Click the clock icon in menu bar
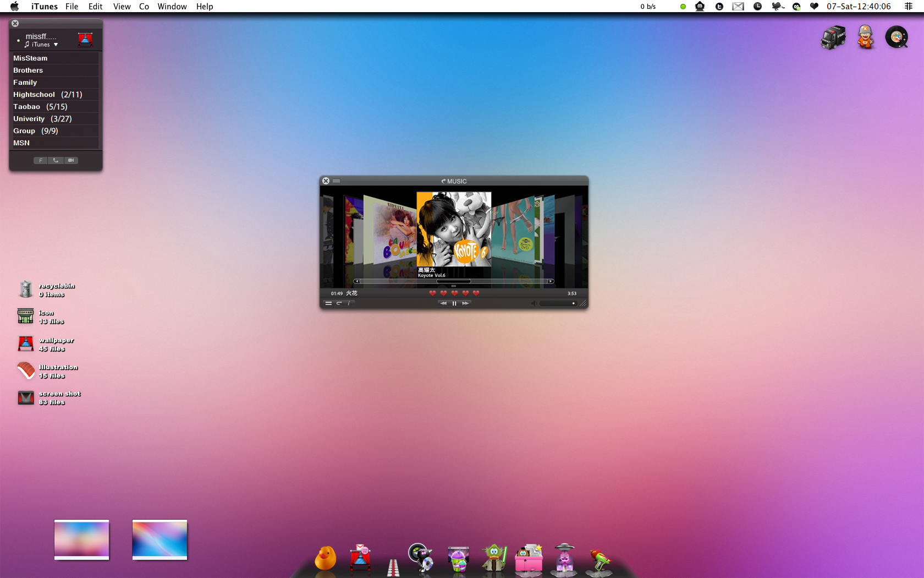This screenshot has width=924, height=578. point(757,7)
